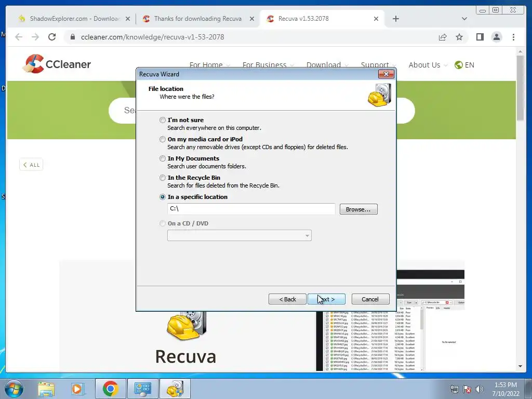Click the CCleaner logo on the website
This screenshot has width=532, height=399.
pyautogui.click(x=57, y=64)
